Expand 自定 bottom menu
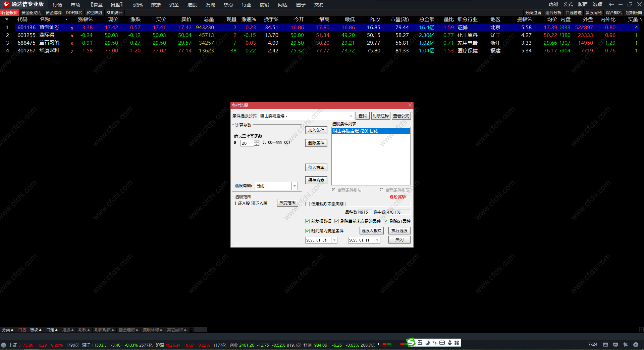 (52, 330)
